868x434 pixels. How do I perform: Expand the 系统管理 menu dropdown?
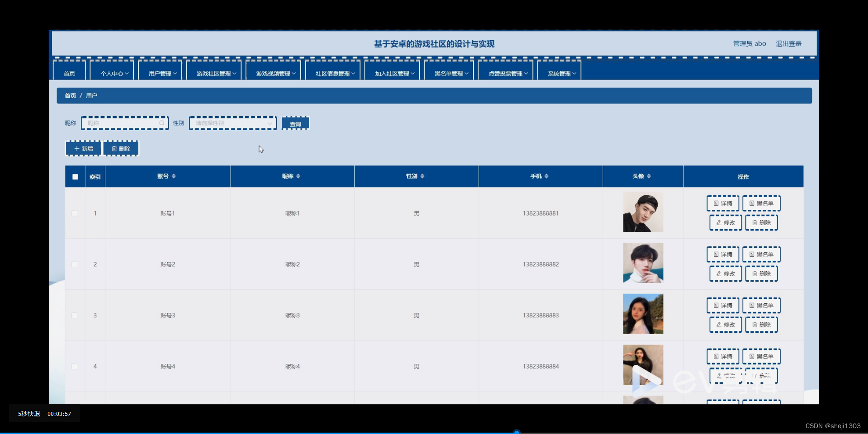tap(559, 73)
